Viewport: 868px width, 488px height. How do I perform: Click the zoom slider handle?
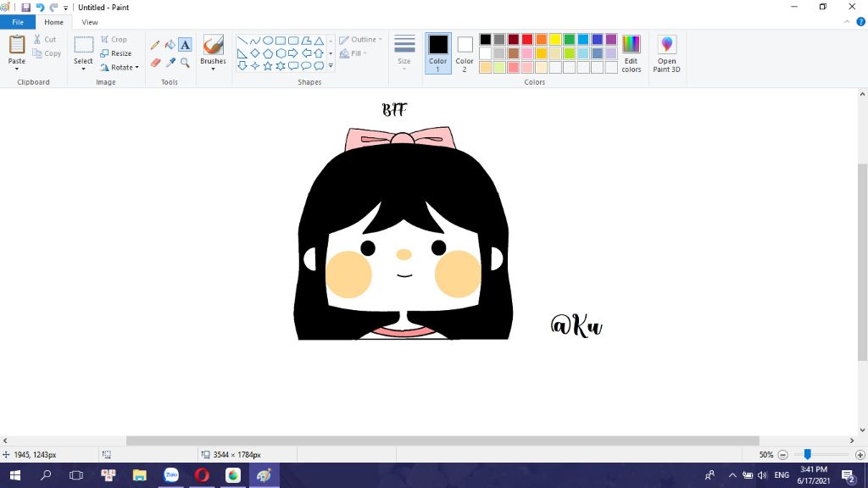[808, 454]
